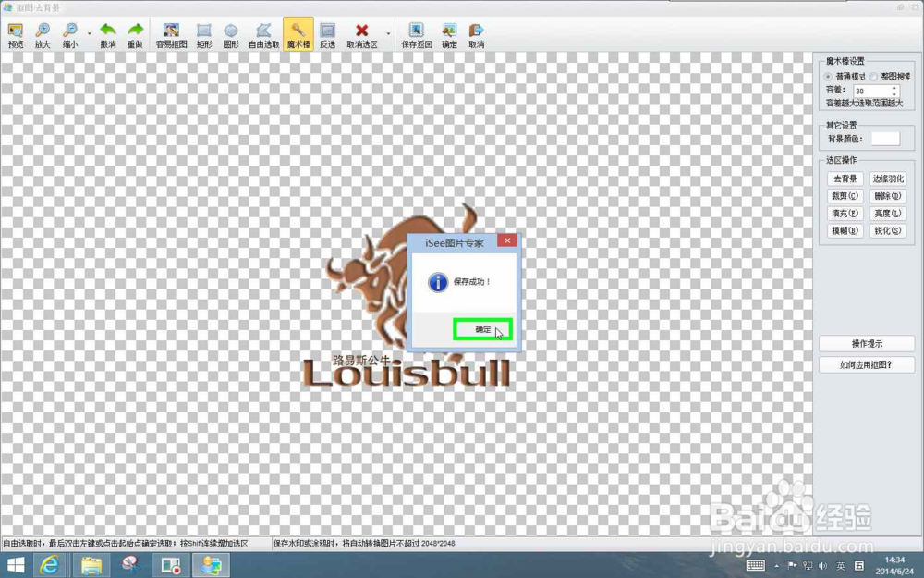The image size is (924, 578).
Task: Click the 放大 zoom-in icon
Action: 43,35
